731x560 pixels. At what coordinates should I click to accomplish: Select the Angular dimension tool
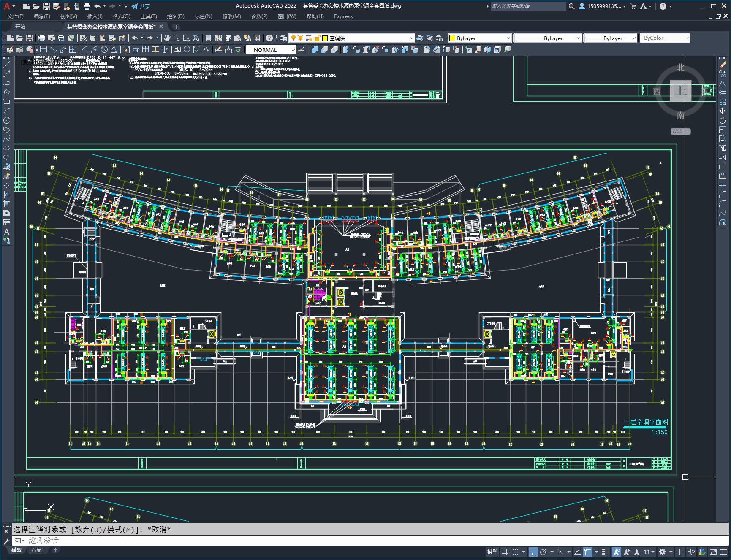[114, 50]
